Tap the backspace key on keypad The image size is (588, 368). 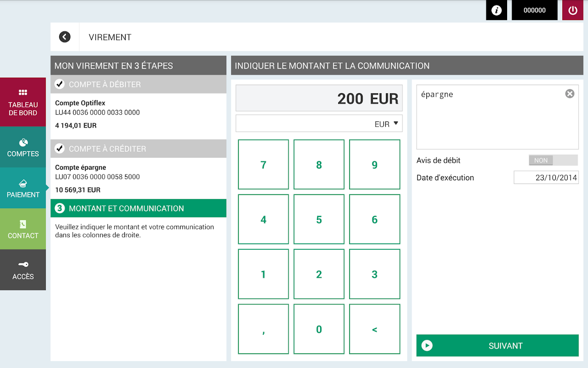coord(374,329)
